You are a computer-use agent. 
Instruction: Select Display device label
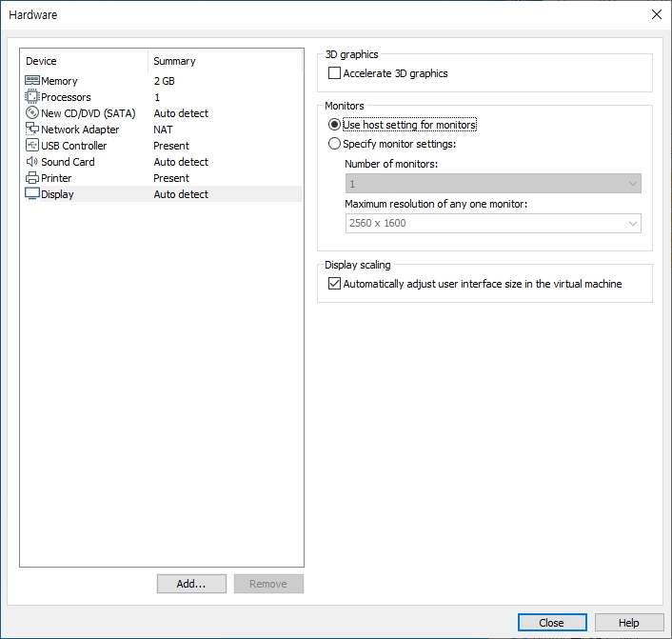57,194
